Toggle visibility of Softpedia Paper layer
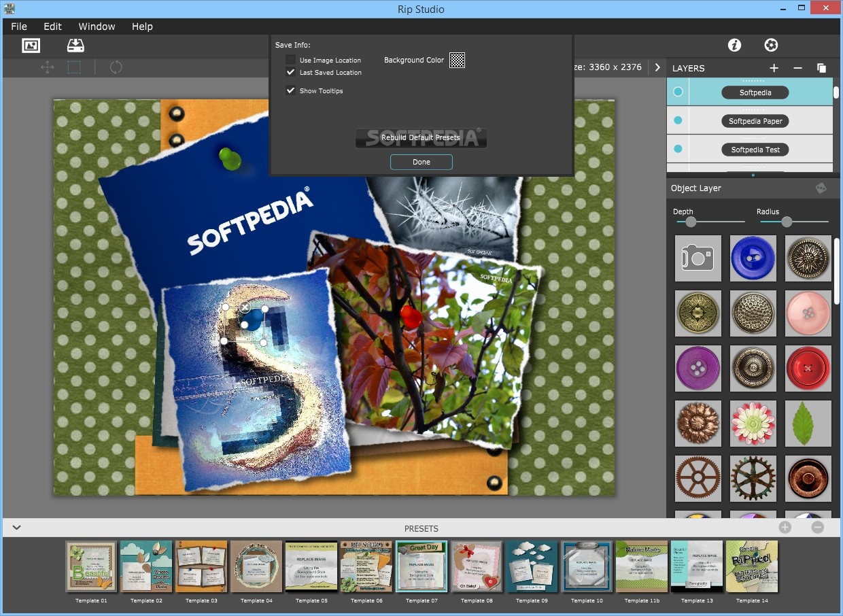 pos(678,120)
